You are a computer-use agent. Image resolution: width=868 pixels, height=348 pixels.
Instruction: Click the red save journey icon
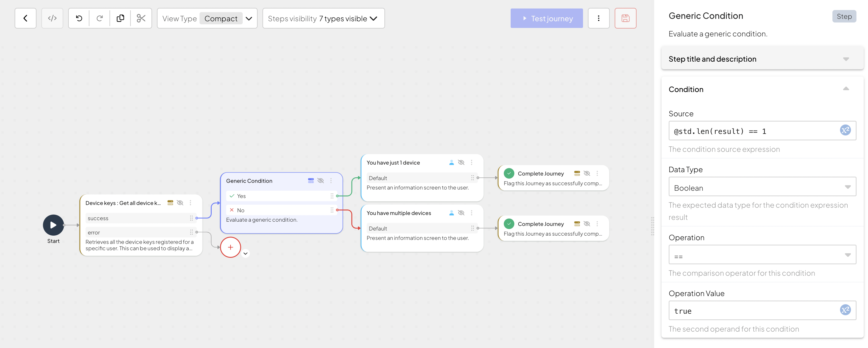(x=625, y=18)
